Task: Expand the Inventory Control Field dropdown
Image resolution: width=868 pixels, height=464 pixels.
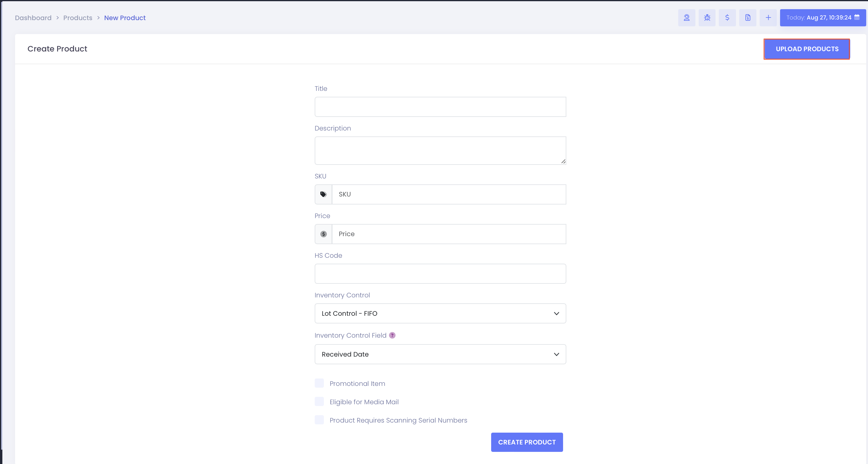Action: 440,354
